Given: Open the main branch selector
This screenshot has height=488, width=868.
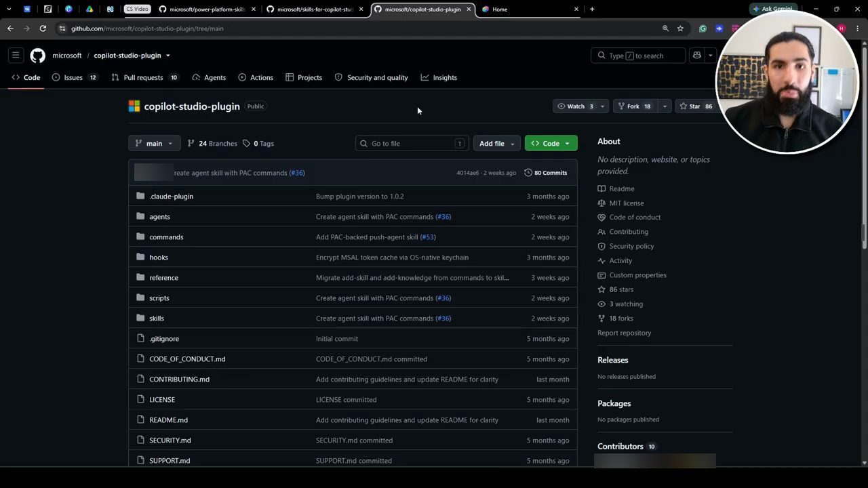Looking at the screenshot, I should coord(155,144).
